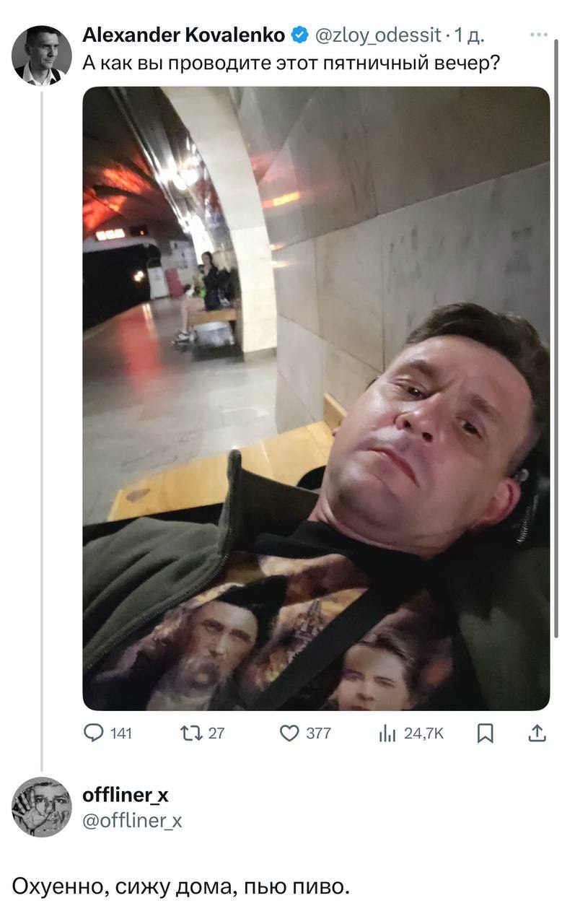562x924 pixels.
Task: Open Alexander Kovalenko's profile avatar
Action: click(42, 56)
